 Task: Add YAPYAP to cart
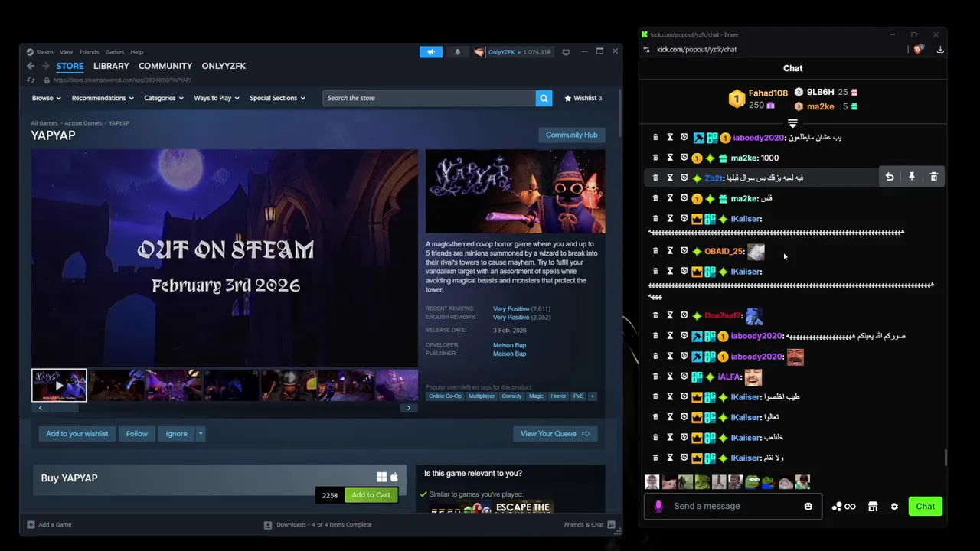tap(371, 495)
